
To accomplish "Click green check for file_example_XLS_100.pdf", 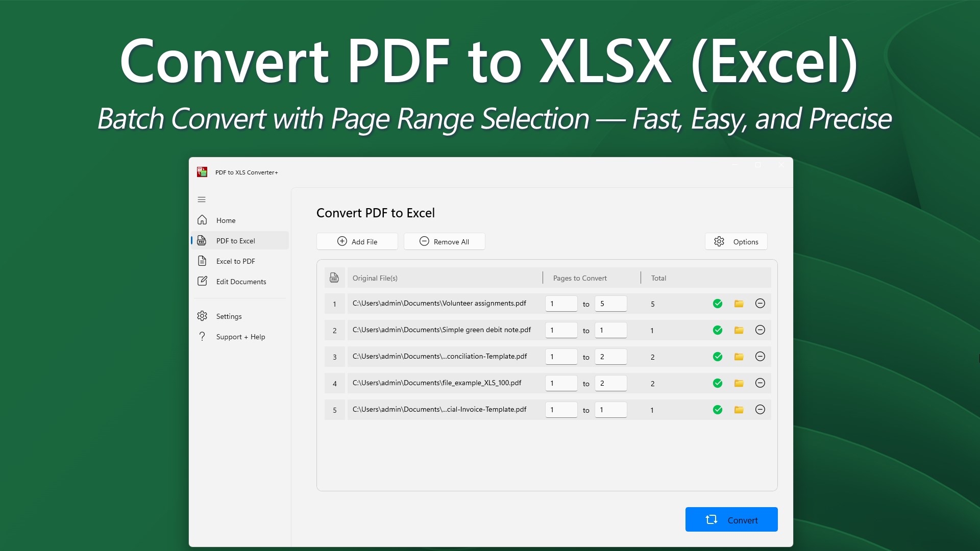I will 718,383.
